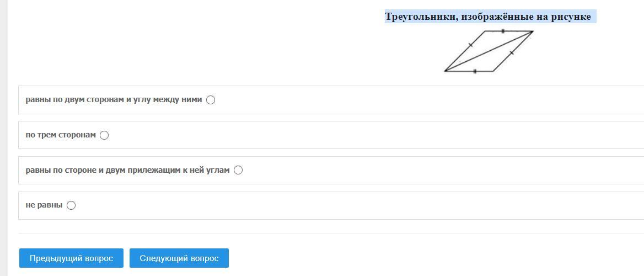Screen dimensions: 644x276
Task: Click the double tick mark on the figure's top side
Action: pos(503,31)
